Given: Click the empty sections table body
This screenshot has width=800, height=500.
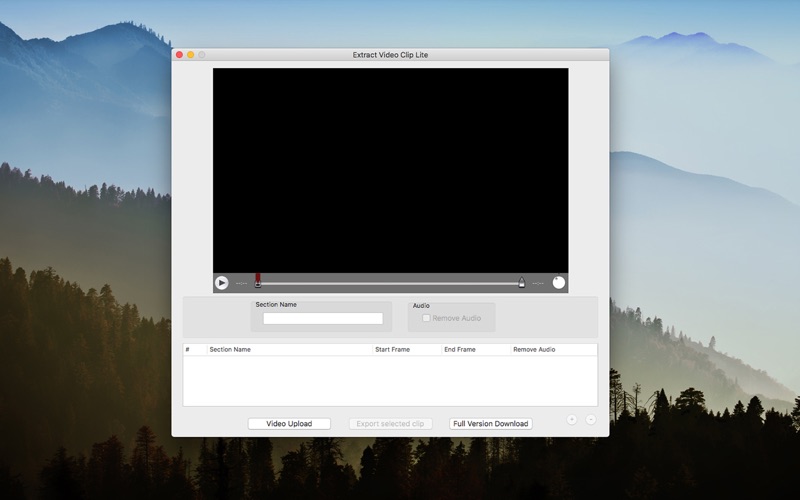Looking at the screenshot, I should [390, 380].
